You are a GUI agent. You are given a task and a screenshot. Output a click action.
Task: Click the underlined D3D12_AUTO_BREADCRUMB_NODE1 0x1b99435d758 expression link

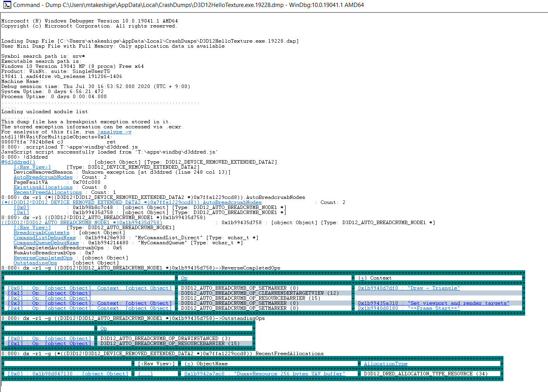tap(82, 223)
